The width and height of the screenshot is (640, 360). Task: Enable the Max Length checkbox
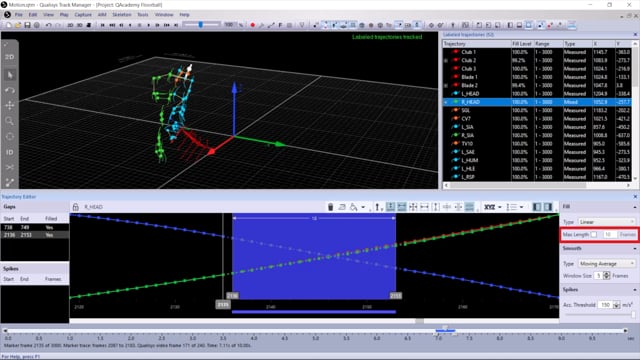point(594,235)
